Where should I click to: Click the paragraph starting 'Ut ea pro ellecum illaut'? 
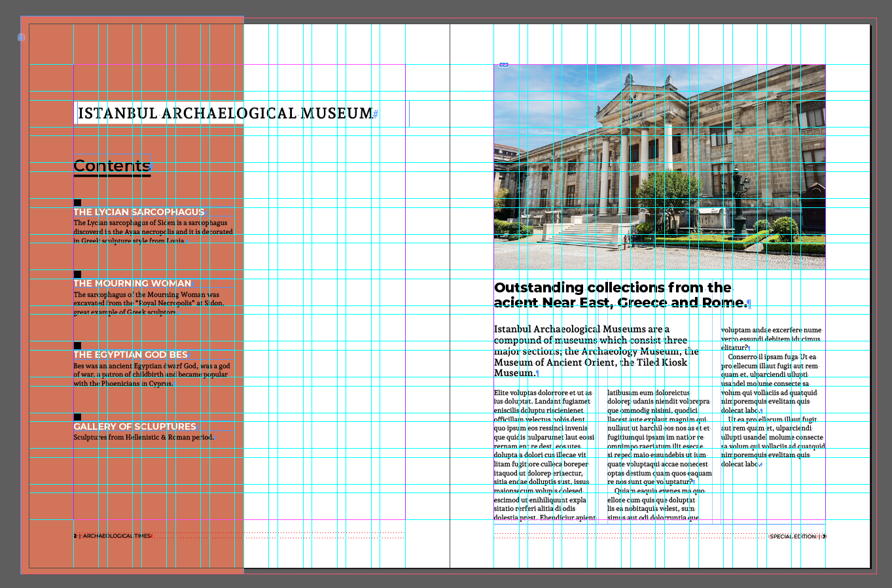pos(773,441)
